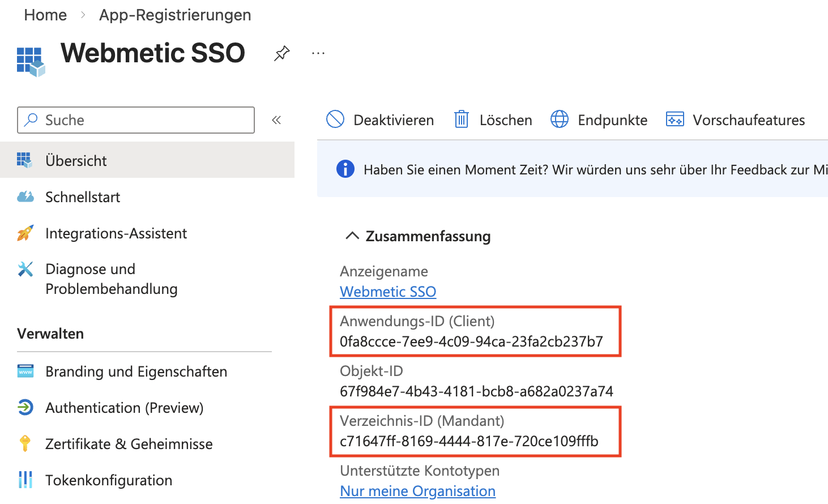
Task: Pin Webmetic SSO using the pushpin icon
Action: pyautogui.click(x=281, y=53)
